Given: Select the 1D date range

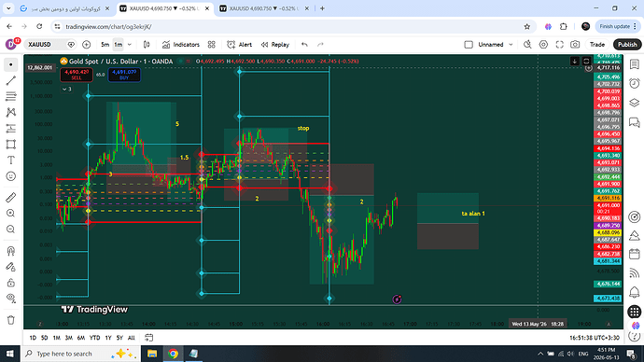Looking at the screenshot, I should click(33, 338).
